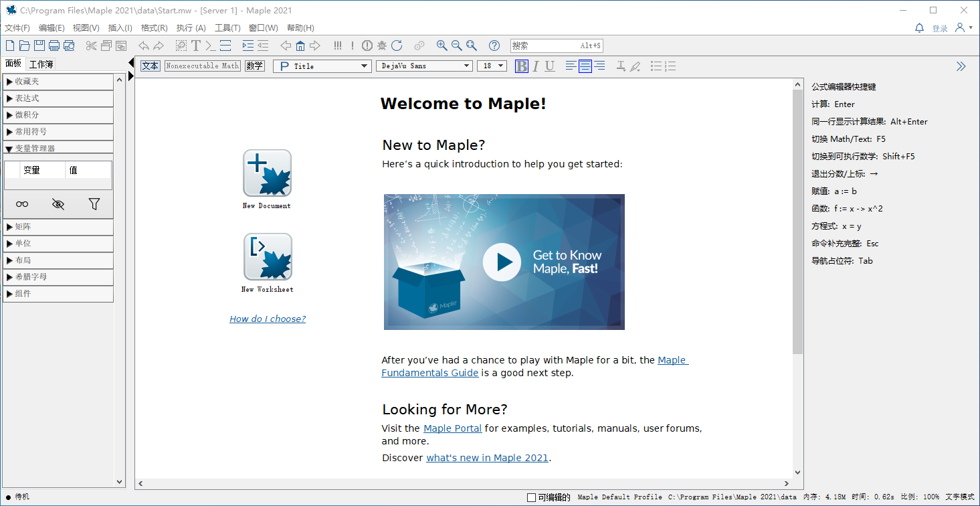Zoom in on the worksheet

(442, 46)
